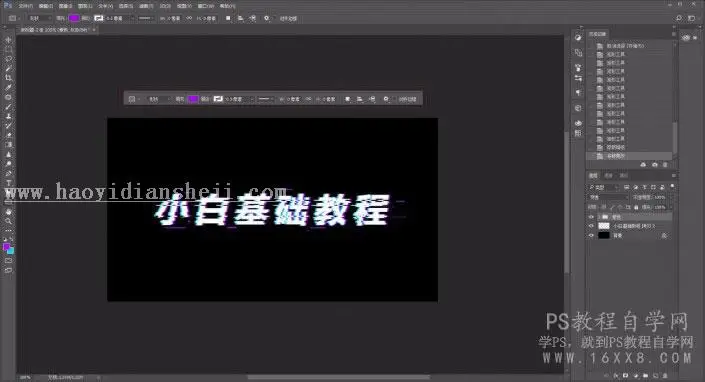Open the 图层 Layer menu
This screenshot has height=382, width=705.
point(85,6)
